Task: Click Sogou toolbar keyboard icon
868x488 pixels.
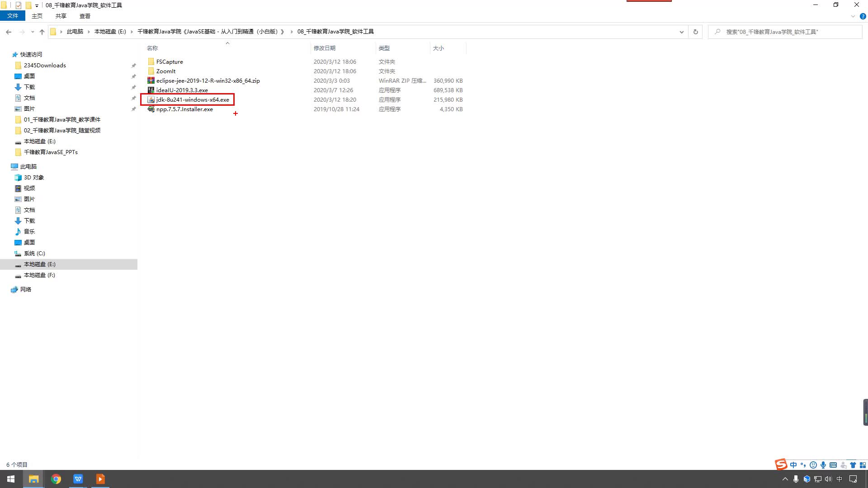Action: [833, 465]
